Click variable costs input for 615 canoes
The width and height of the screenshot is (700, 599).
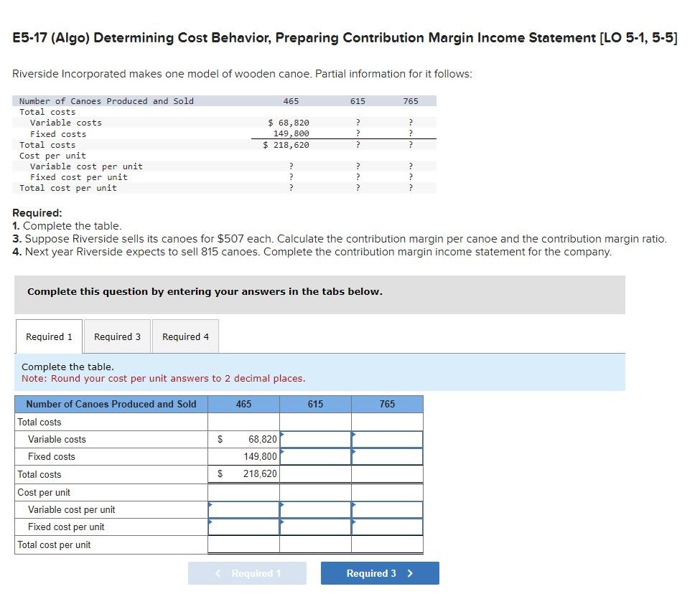pos(315,438)
